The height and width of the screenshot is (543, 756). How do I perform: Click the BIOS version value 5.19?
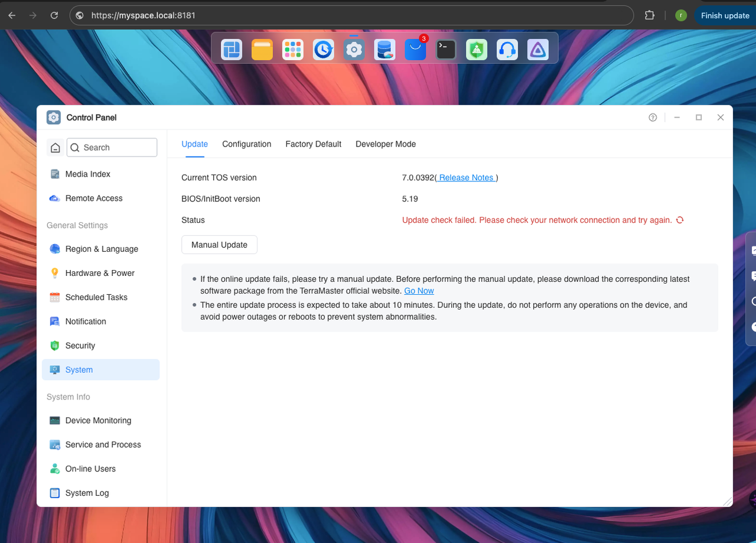tap(410, 199)
